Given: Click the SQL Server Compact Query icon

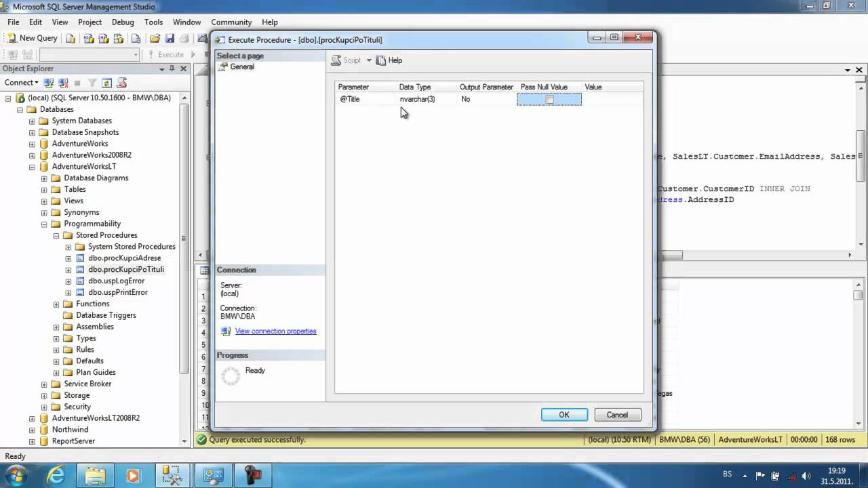Looking at the screenshot, I should pos(136,38).
